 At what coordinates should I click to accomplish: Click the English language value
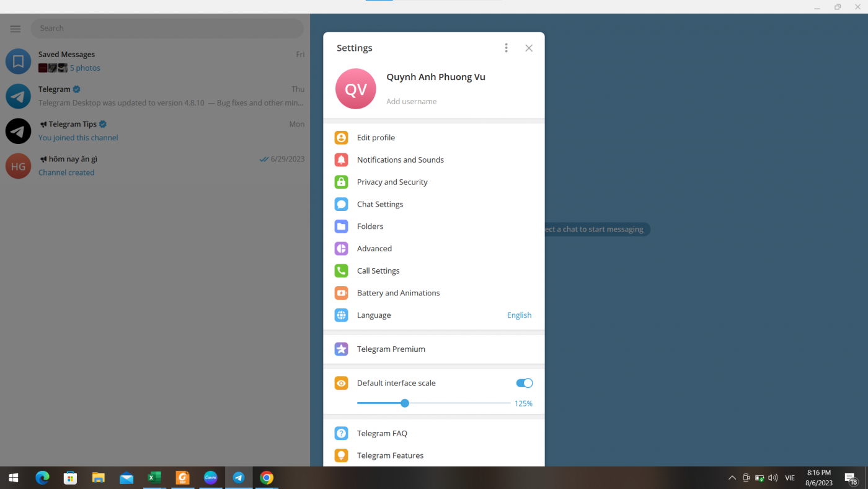(x=519, y=315)
